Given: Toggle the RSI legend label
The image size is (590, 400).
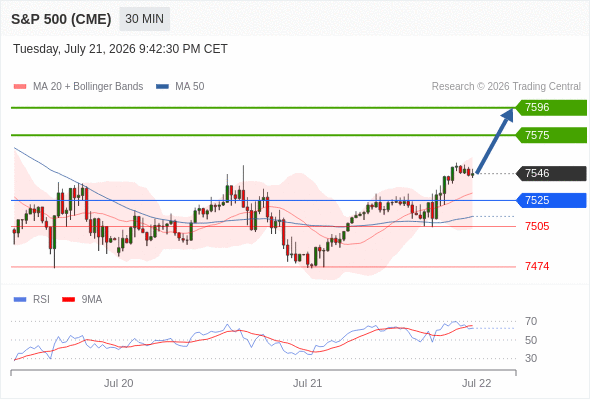Looking at the screenshot, I should tap(41, 300).
